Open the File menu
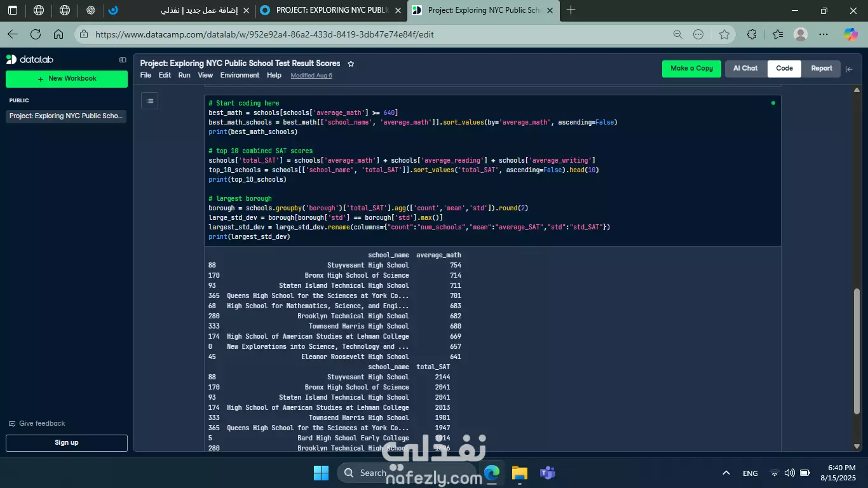This screenshot has height=488, width=868. coord(146,75)
